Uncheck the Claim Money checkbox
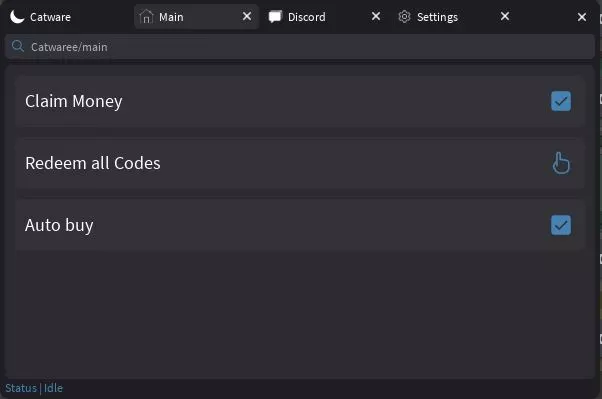Image resolution: width=602 pixels, height=399 pixels. pos(561,101)
